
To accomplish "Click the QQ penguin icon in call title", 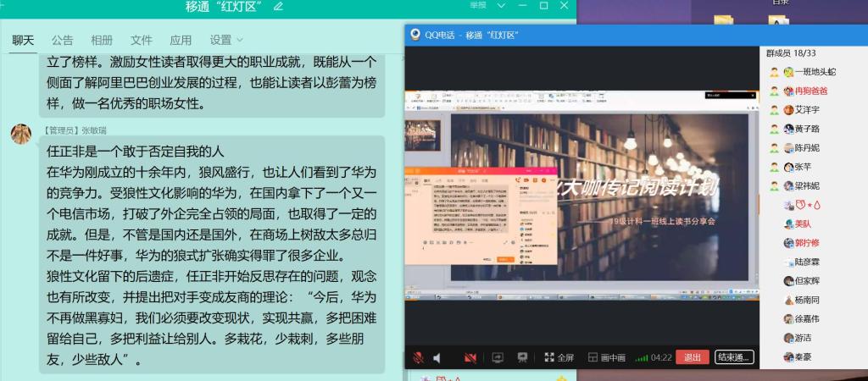I will 415,35.
